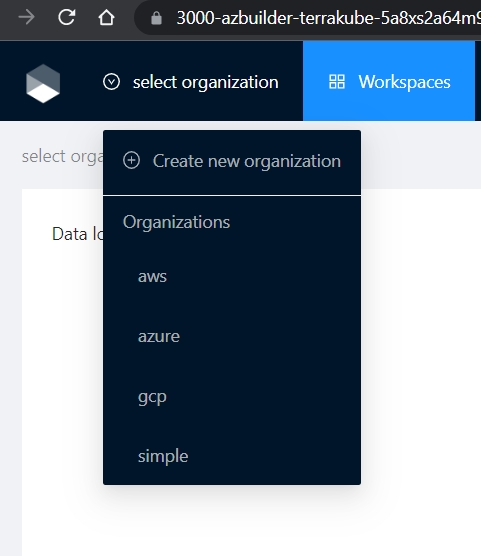Reload the page with the refresh icon
This screenshot has height=556, width=481.
coord(67,17)
